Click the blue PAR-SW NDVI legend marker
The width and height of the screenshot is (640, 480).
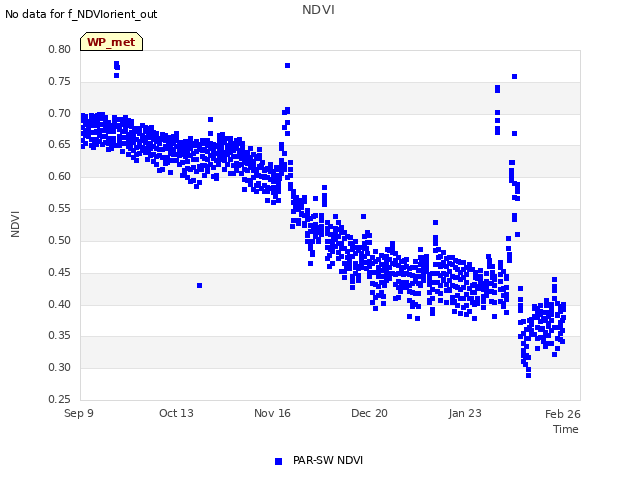click(x=278, y=461)
